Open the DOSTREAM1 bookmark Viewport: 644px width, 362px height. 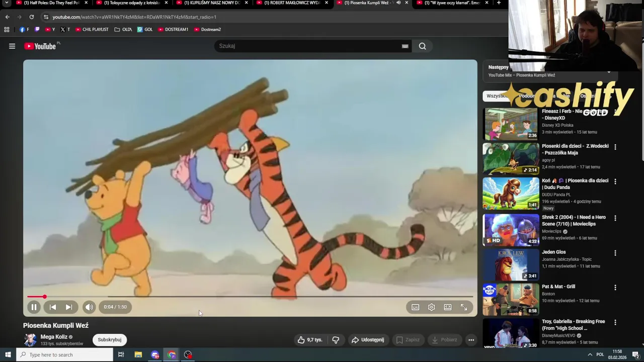(173, 30)
